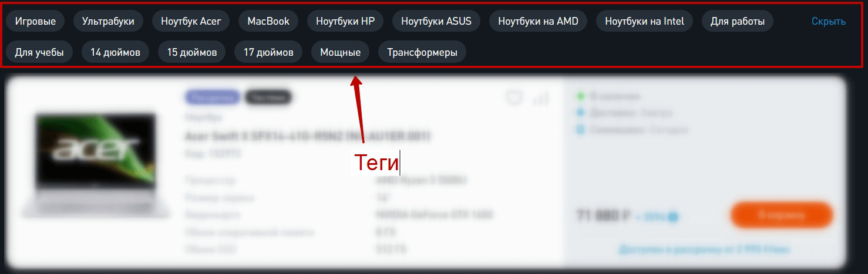Hide tags with the Скрыть link
The width and height of the screenshot is (868, 274).
pyautogui.click(x=829, y=22)
